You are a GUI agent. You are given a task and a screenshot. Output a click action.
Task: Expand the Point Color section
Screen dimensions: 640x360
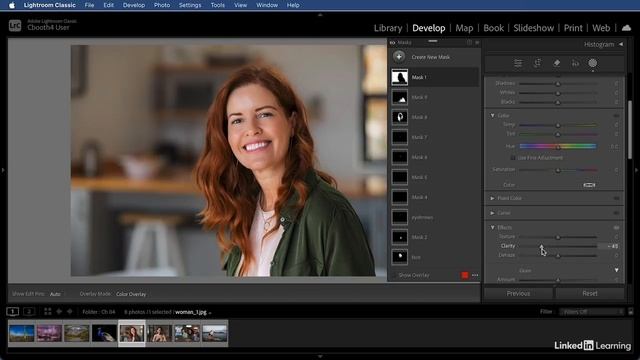(x=492, y=198)
